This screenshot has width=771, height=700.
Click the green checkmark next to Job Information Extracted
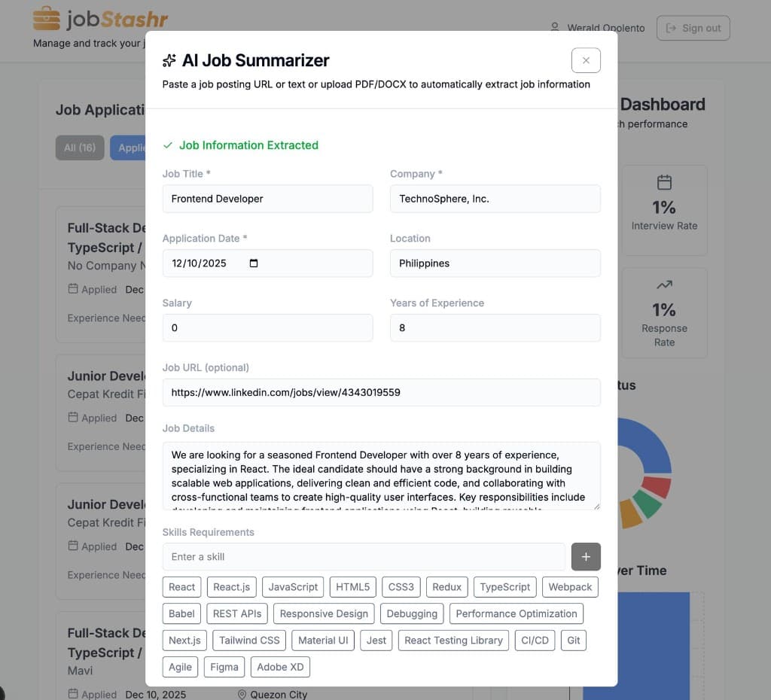167,145
